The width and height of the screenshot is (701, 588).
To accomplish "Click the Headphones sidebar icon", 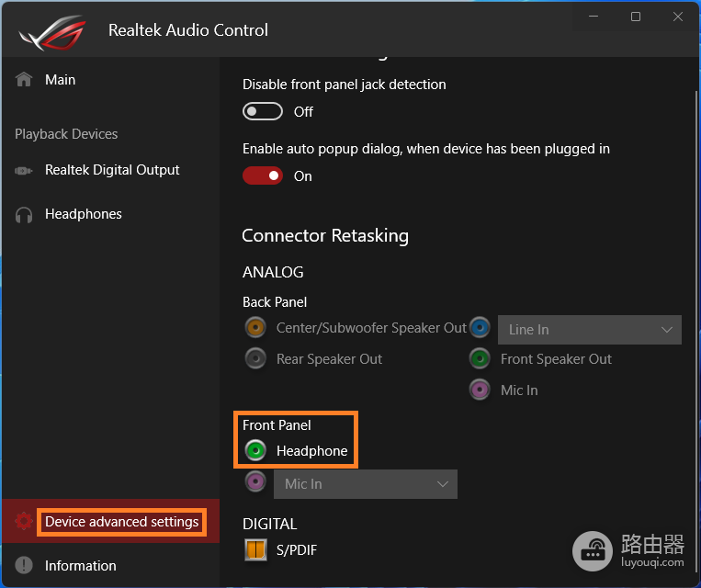I will [x=24, y=215].
